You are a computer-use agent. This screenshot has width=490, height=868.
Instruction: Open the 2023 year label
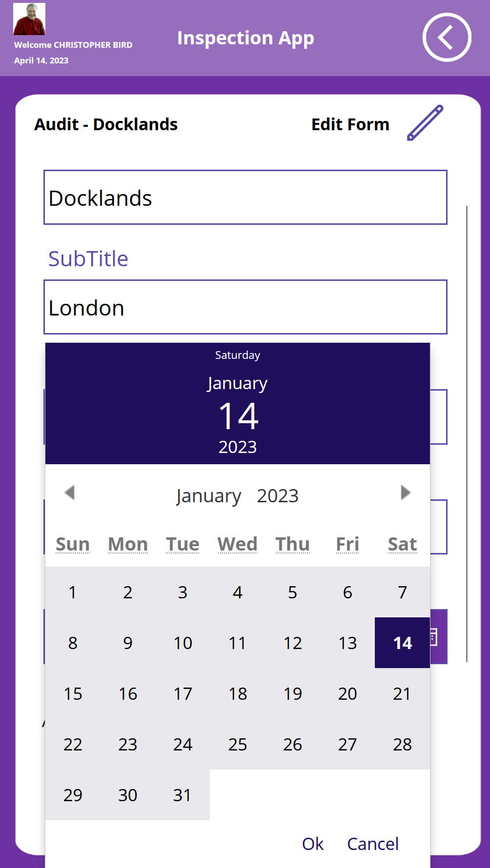[x=277, y=495]
